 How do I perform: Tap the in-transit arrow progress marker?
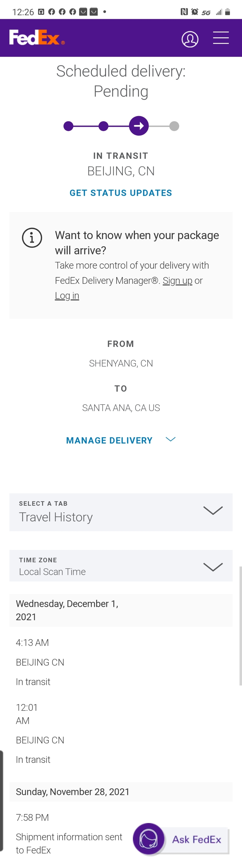(x=139, y=126)
